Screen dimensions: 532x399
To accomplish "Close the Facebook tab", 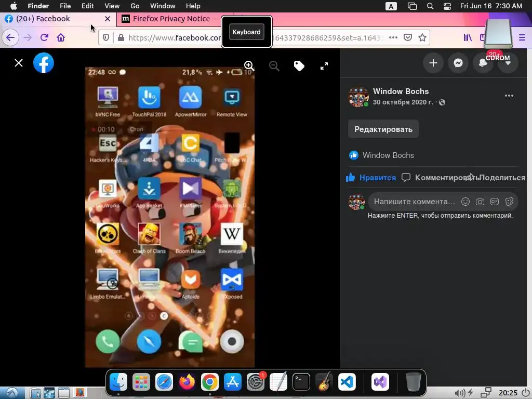I will (x=108, y=19).
